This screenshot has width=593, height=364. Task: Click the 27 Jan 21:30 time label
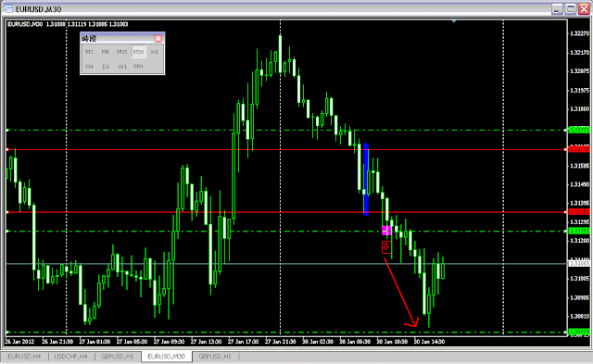tap(280, 342)
